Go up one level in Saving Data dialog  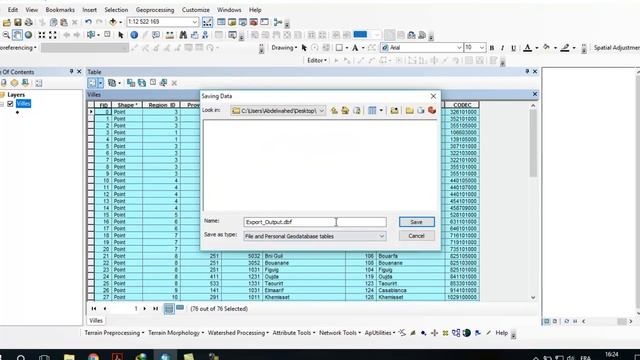[334, 111]
